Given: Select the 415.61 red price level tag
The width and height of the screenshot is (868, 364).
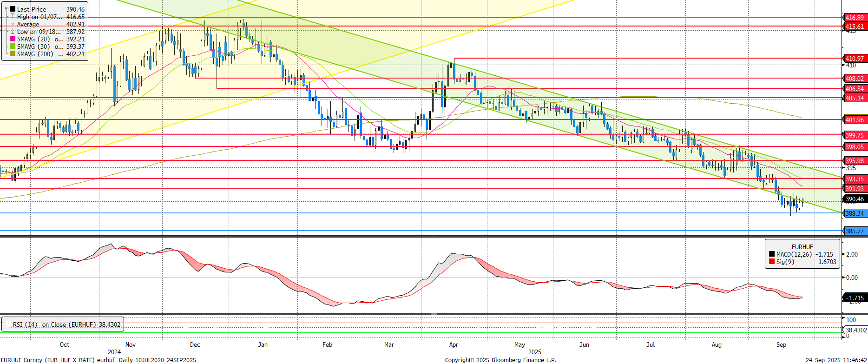Looking at the screenshot, I should tap(855, 26).
